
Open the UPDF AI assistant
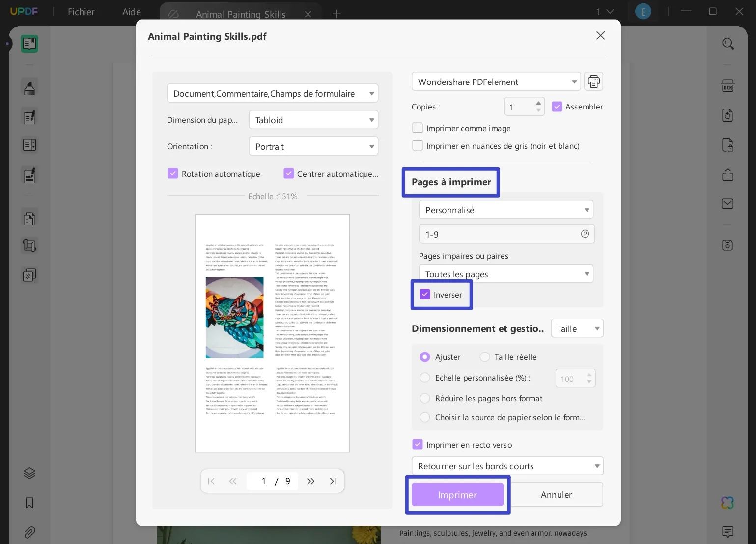coord(727,502)
